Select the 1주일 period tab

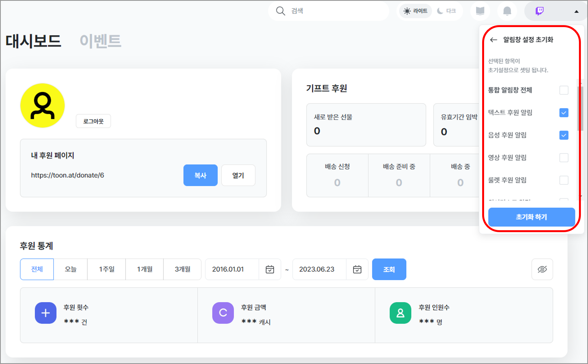coord(106,269)
